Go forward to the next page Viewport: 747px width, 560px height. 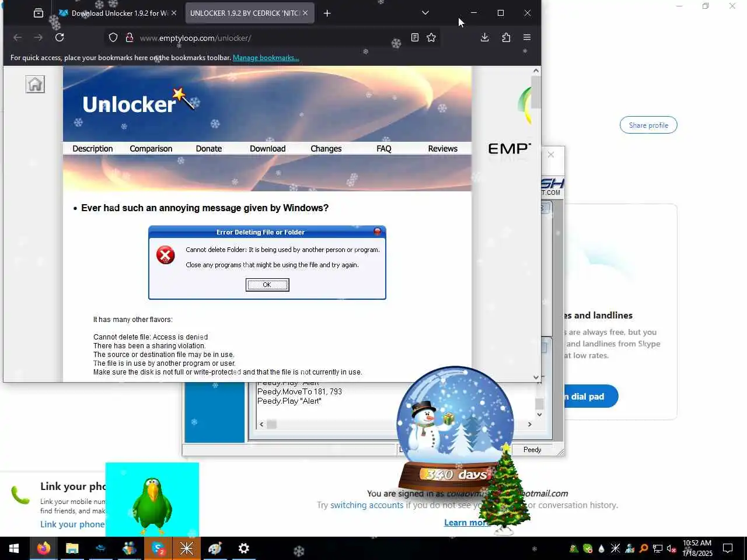tap(39, 37)
